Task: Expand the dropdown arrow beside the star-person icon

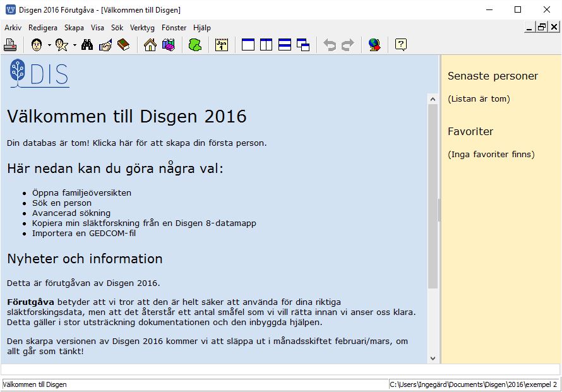Action: tap(75, 45)
